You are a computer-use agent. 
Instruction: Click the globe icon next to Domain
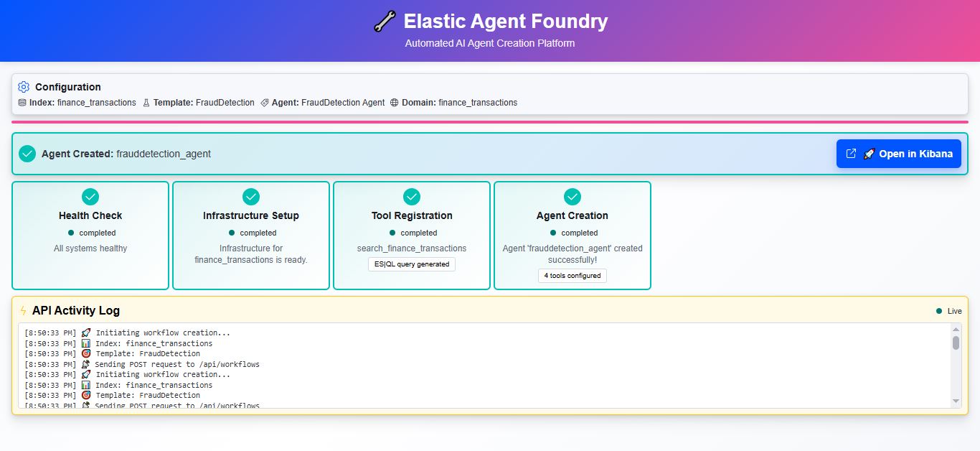(395, 103)
